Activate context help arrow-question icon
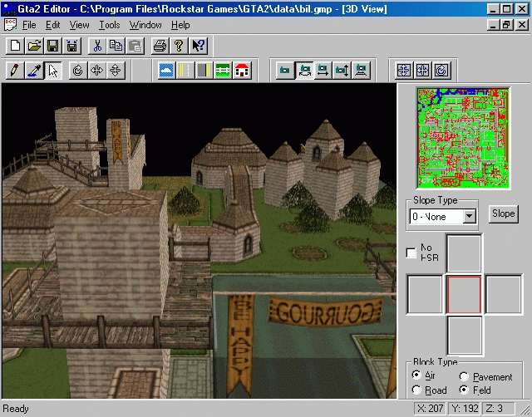 click(198, 46)
